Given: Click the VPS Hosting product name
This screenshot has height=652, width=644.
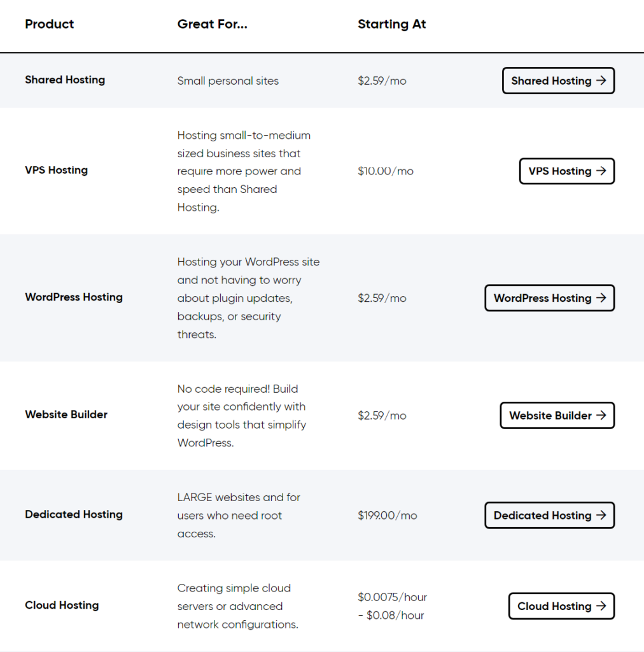Looking at the screenshot, I should click(56, 170).
